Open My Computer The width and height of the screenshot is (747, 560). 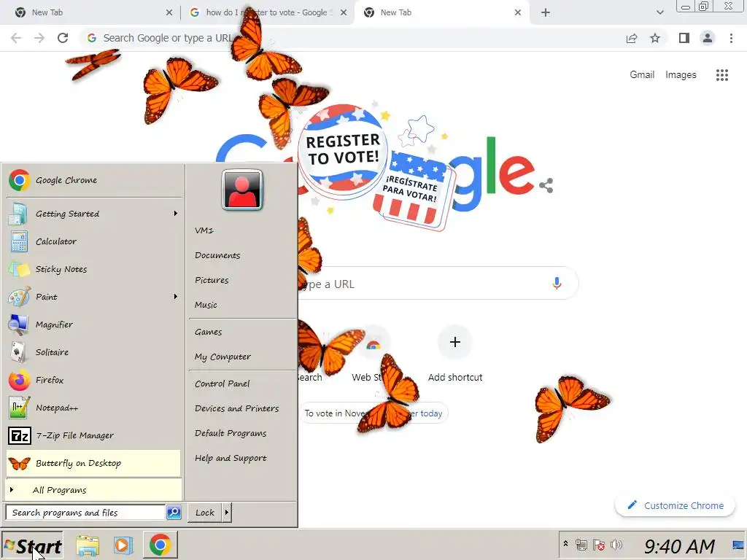[x=222, y=357]
